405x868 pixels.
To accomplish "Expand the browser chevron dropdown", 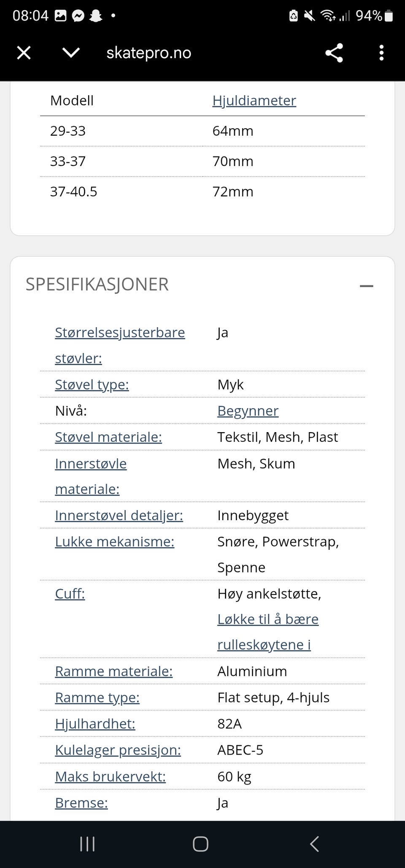I will point(71,53).
